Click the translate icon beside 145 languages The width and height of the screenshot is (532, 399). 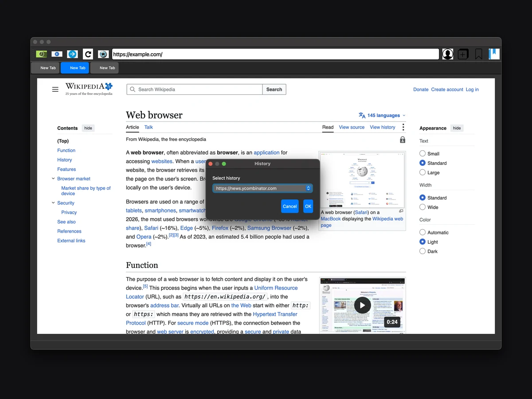pyautogui.click(x=362, y=115)
